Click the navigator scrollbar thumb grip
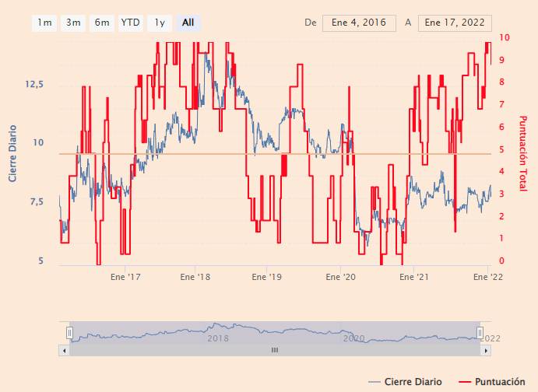Image resolution: width=538 pixels, height=392 pixels. 275,350
